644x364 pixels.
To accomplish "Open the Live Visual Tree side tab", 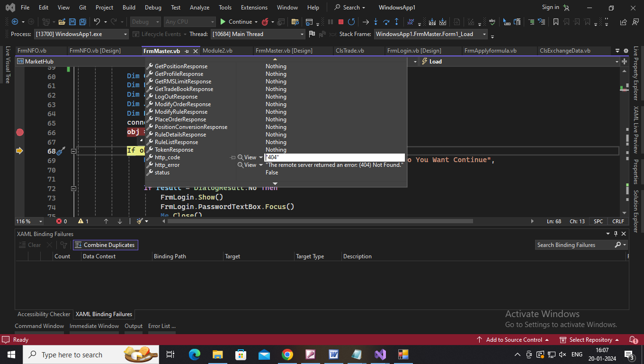I will pyautogui.click(x=8, y=65).
